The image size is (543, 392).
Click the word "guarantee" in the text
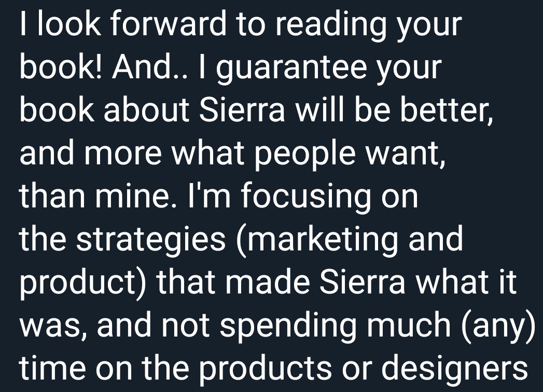(291, 69)
